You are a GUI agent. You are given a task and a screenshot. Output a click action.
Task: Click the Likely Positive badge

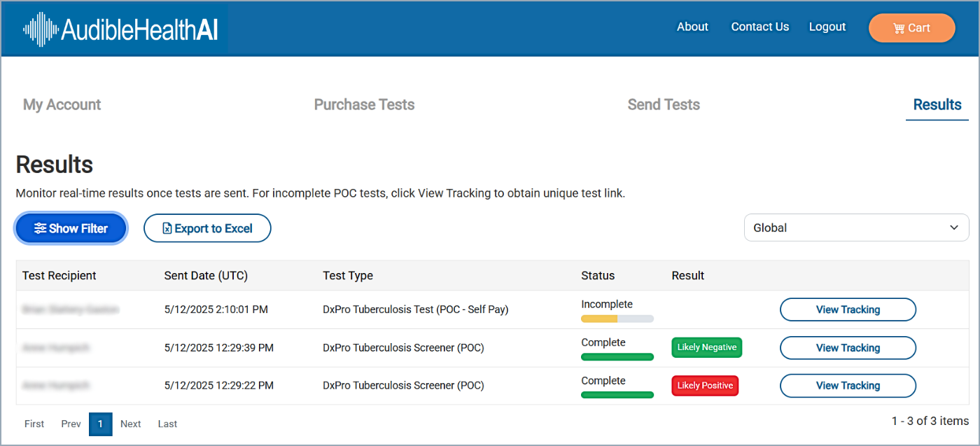[x=705, y=386]
